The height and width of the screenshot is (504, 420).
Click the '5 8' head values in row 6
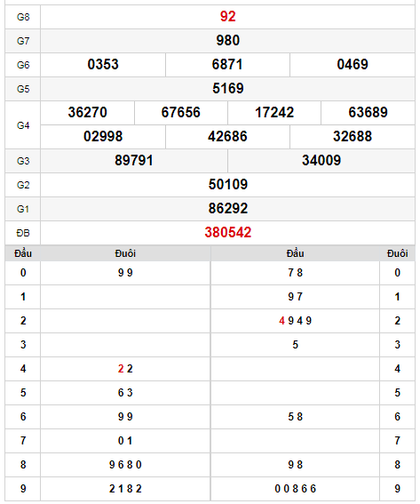pyautogui.click(x=295, y=417)
